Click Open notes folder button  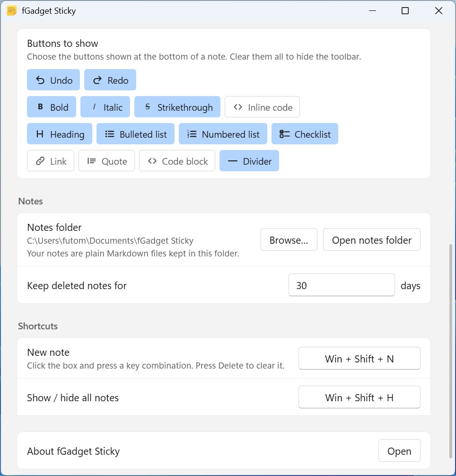coord(372,240)
